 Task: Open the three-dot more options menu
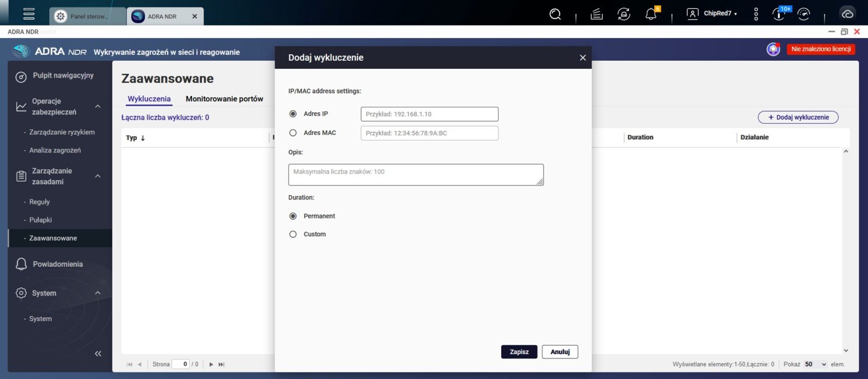point(756,14)
